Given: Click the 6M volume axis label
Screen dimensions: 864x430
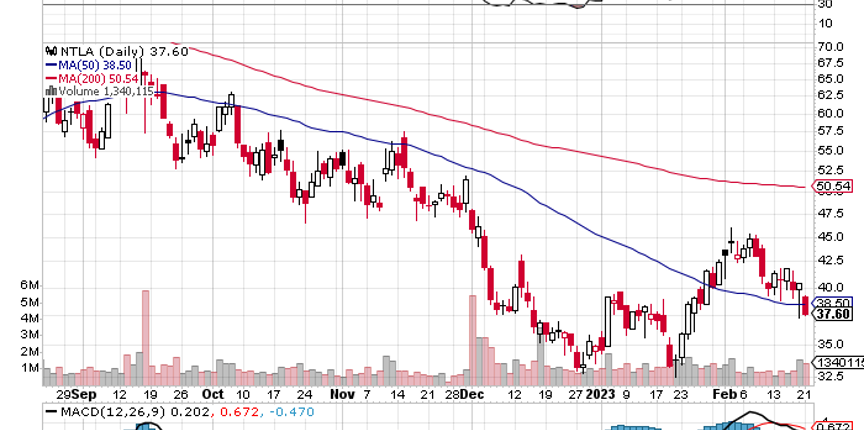Looking at the screenshot, I should click(x=29, y=285).
